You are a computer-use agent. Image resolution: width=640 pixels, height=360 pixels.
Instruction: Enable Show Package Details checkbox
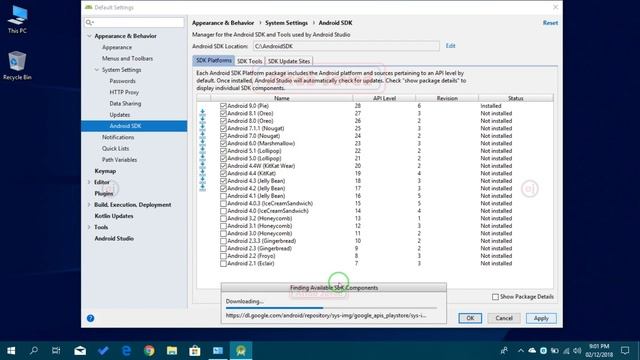pyautogui.click(x=495, y=297)
